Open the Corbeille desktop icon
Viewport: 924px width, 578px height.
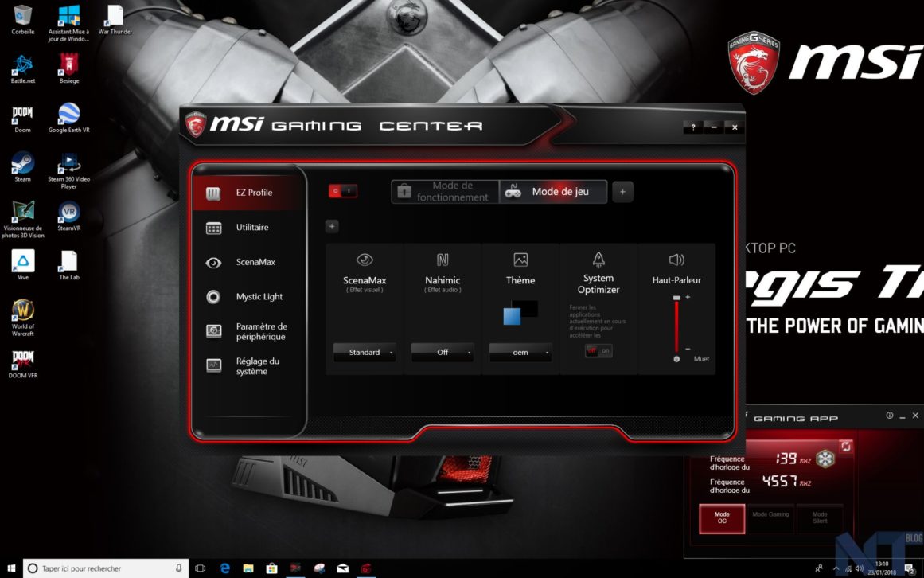pyautogui.click(x=23, y=19)
